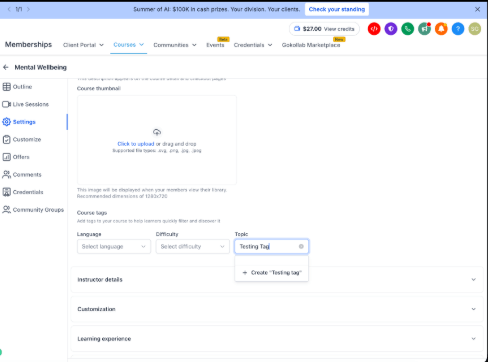
Task: Click the Check your standing button
Action: pos(337,9)
